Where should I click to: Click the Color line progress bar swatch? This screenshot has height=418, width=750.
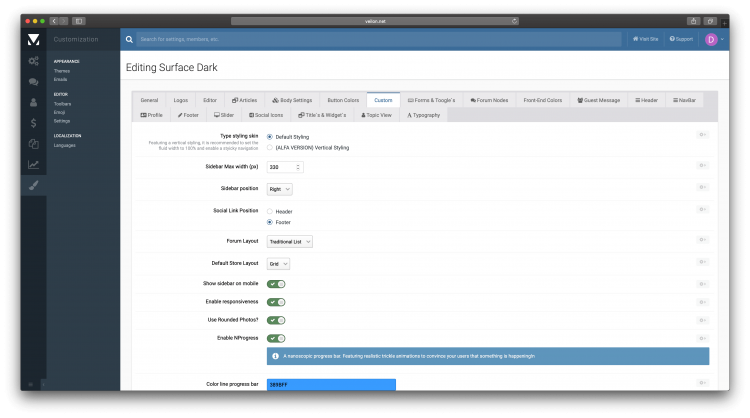(x=331, y=384)
